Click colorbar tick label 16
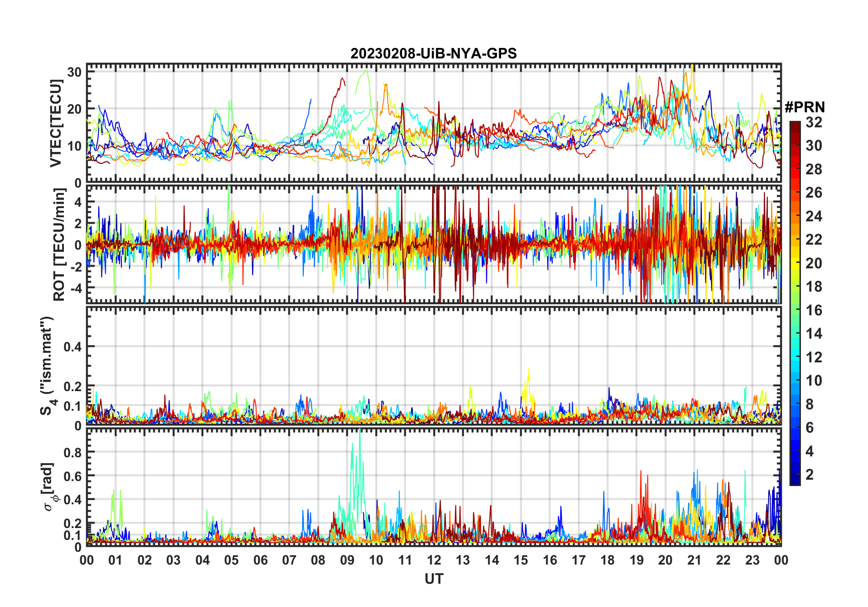868x607 pixels. click(x=814, y=310)
